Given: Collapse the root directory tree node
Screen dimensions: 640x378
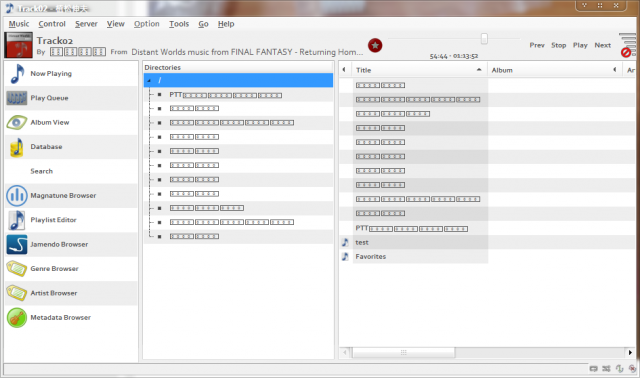Looking at the screenshot, I should 149,81.
